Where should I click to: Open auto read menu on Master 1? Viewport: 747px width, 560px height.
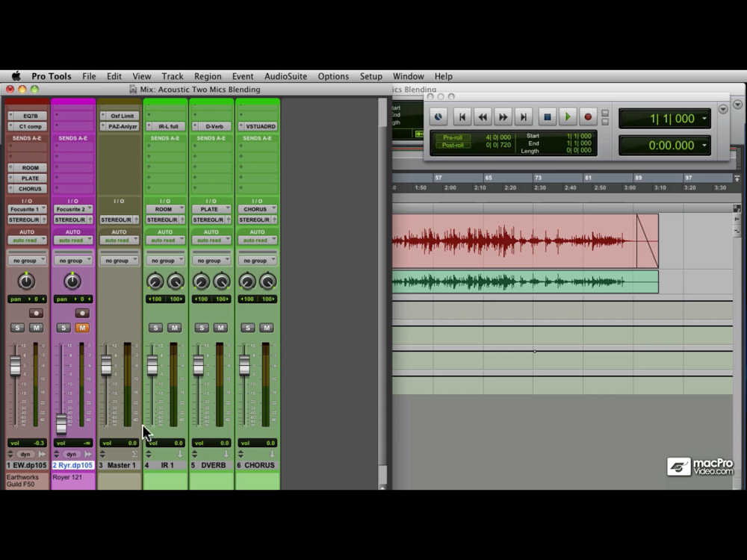point(119,240)
